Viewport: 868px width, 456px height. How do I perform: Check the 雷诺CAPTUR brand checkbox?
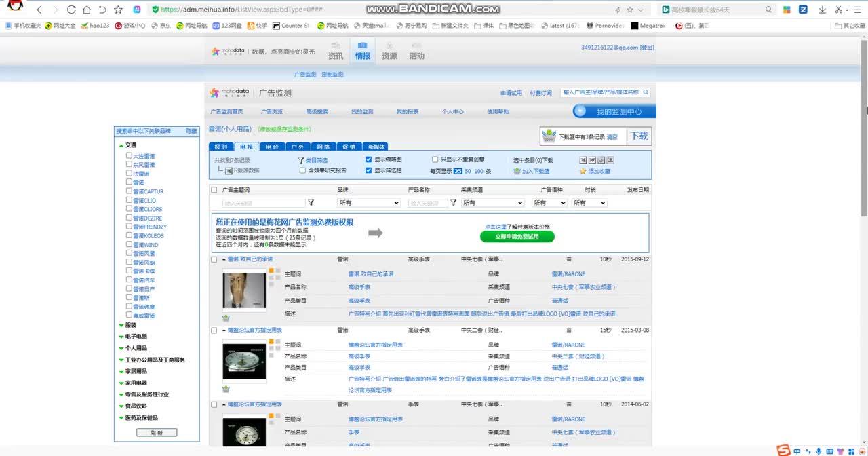129,191
